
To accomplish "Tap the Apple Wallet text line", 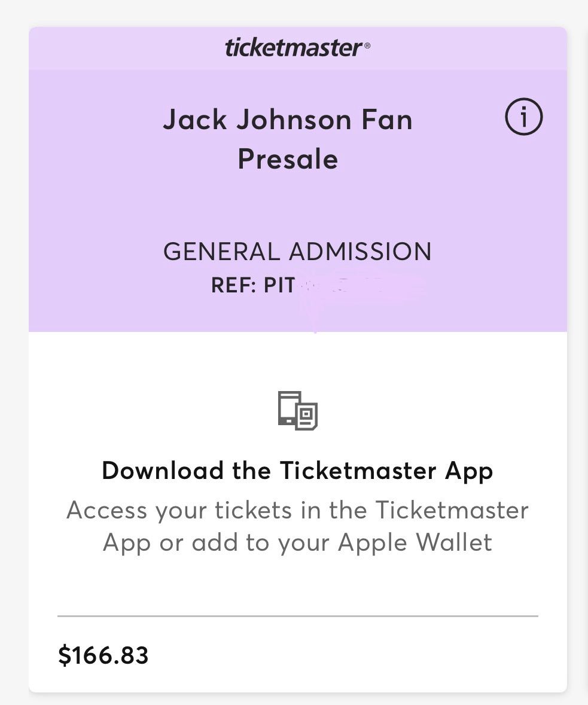I will (x=297, y=543).
